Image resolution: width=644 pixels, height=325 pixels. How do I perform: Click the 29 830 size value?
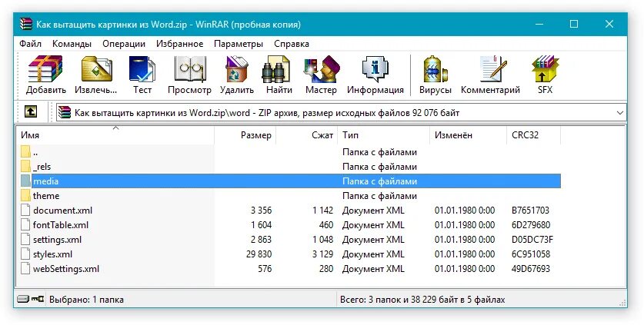pos(259,254)
